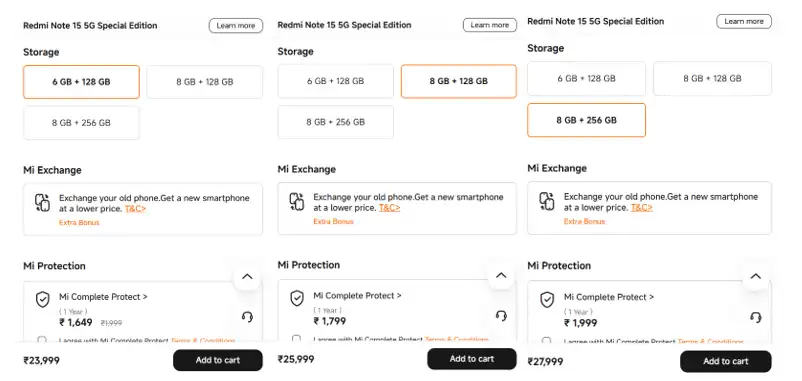This screenshot has height=381, width=802.
Task: Pick 8 GB + 128 GB storage in ₹27,999 panel
Action: (712, 78)
